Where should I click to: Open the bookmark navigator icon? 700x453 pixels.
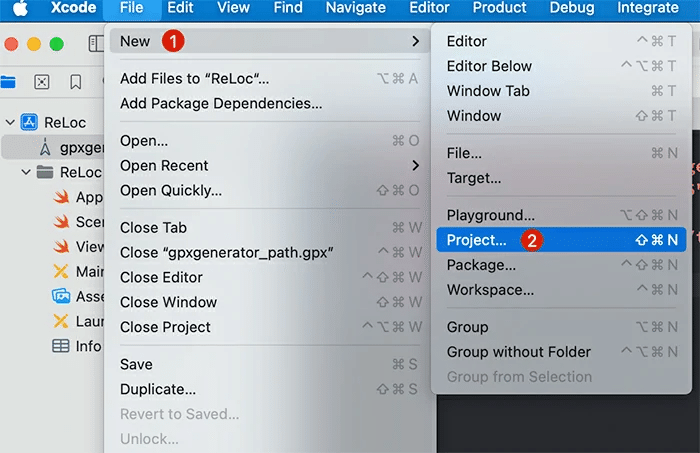76,81
